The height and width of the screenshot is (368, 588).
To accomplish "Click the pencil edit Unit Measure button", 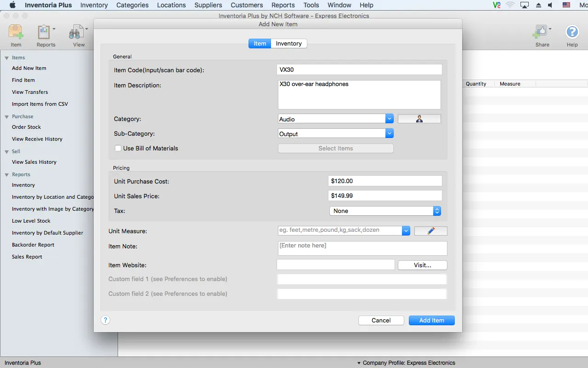I will pyautogui.click(x=430, y=231).
